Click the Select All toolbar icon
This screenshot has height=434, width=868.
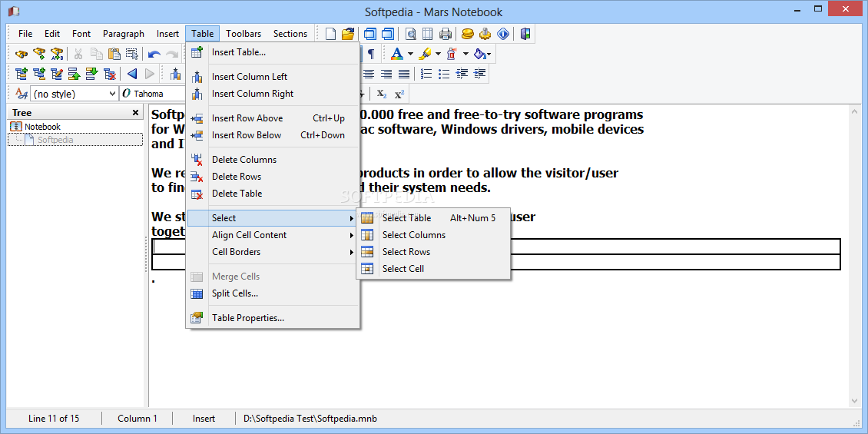132,55
